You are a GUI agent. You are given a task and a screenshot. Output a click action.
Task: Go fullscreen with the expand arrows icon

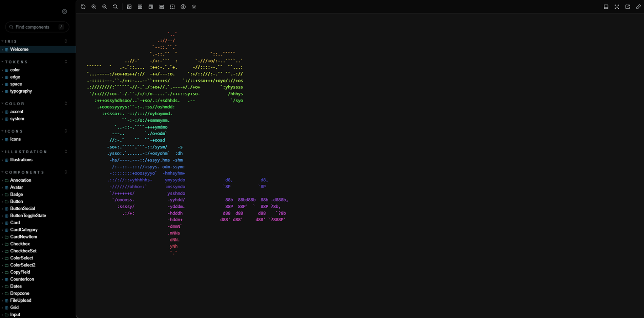(617, 7)
